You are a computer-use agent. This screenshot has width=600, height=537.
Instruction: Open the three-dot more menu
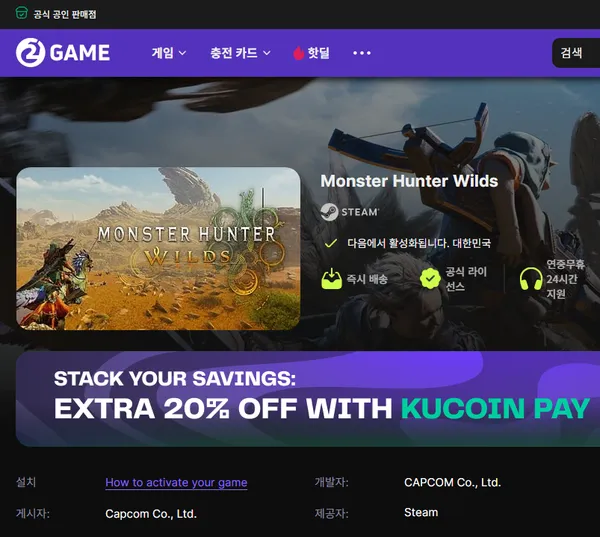(362, 53)
